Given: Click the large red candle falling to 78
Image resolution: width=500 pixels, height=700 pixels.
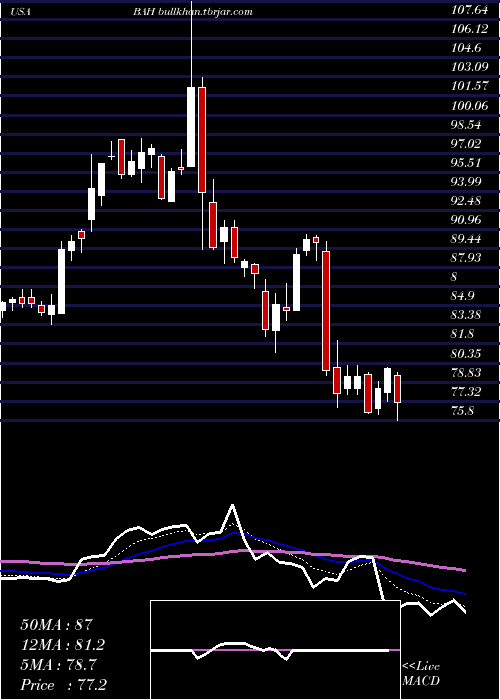Looking at the screenshot, I should click(x=326, y=311).
